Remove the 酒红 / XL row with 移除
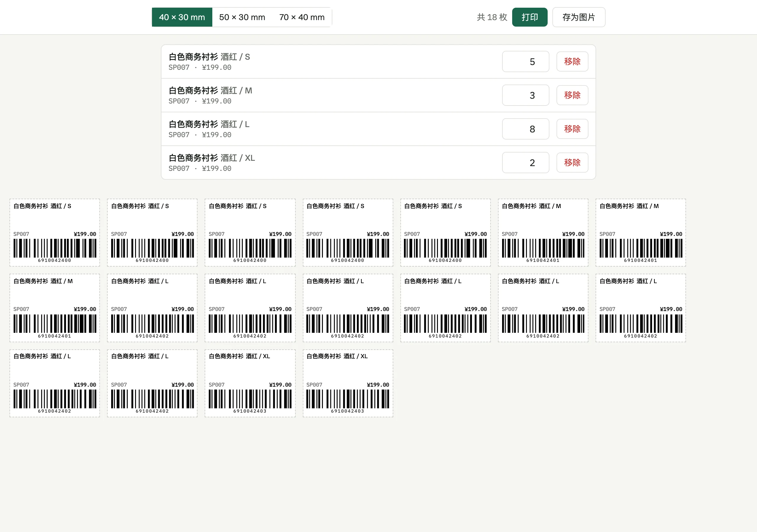 pyautogui.click(x=572, y=163)
